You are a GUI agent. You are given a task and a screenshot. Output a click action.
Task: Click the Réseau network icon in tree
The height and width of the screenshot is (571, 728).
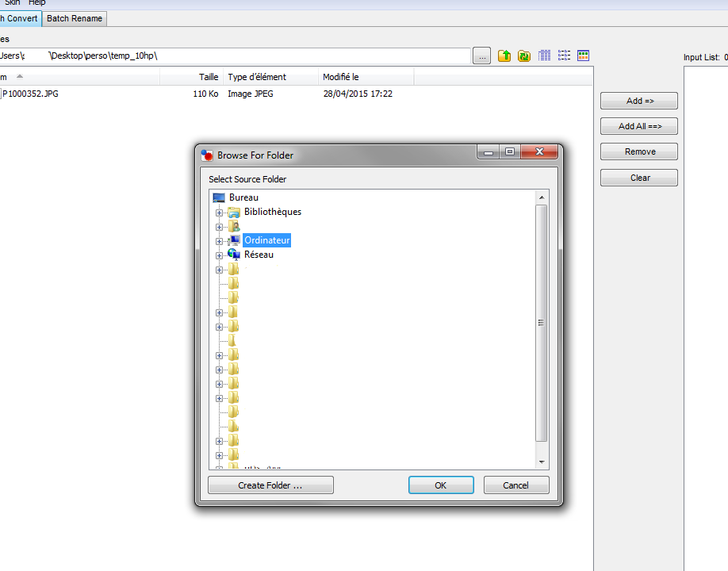(x=233, y=255)
